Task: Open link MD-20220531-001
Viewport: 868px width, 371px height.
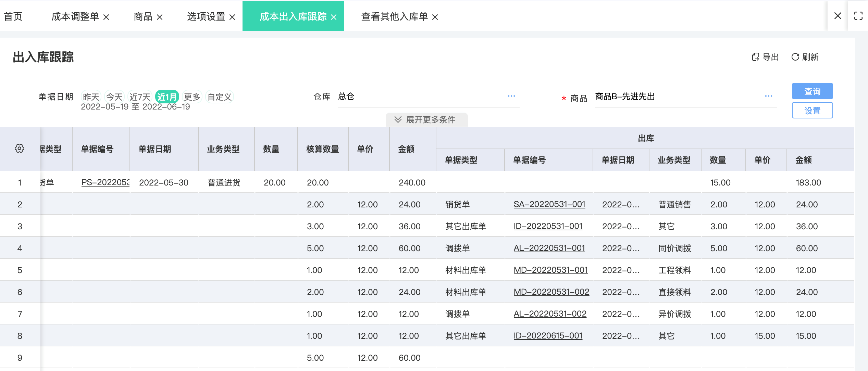Action: (550, 270)
